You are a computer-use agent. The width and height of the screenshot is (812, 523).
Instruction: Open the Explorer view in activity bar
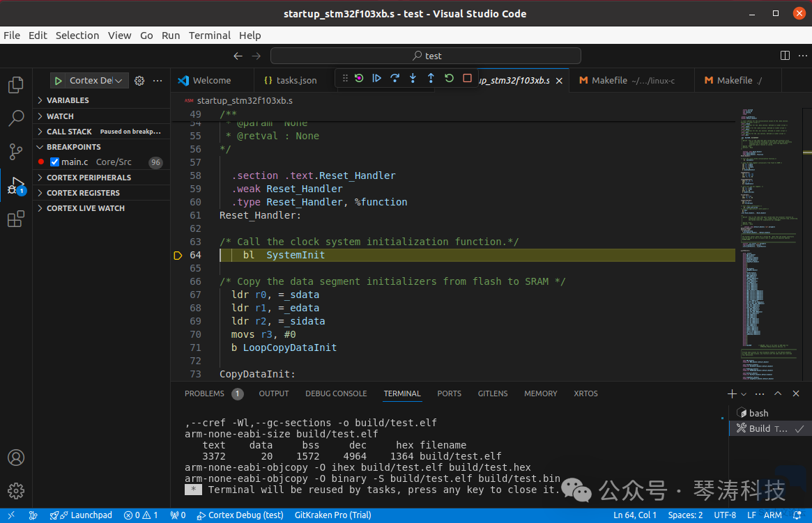point(15,85)
